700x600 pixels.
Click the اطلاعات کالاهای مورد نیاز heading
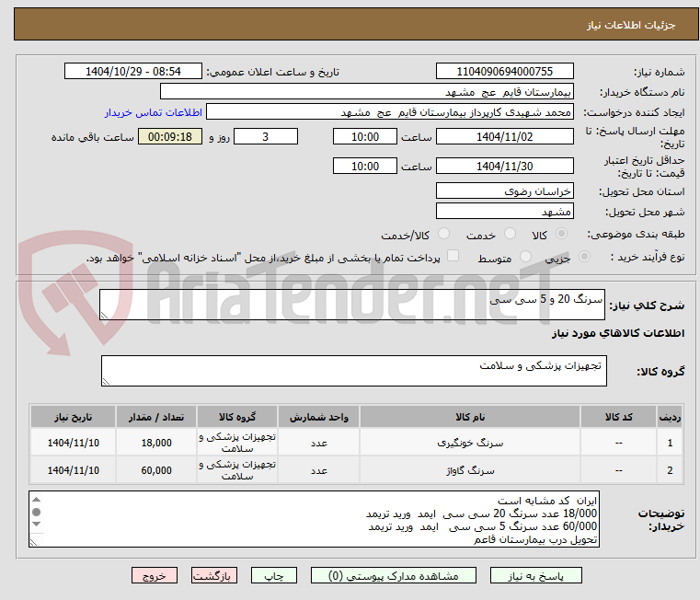(x=618, y=333)
